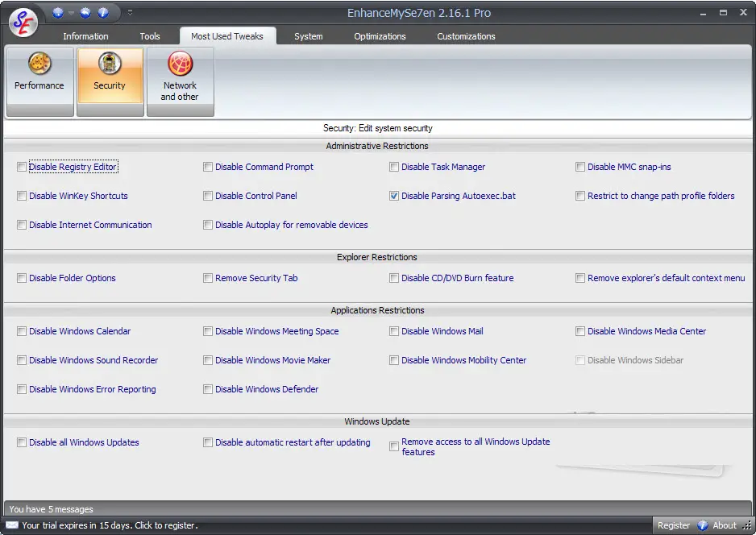Click the 'You have 5 messages' bar

pyautogui.click(x=377, y=509)
